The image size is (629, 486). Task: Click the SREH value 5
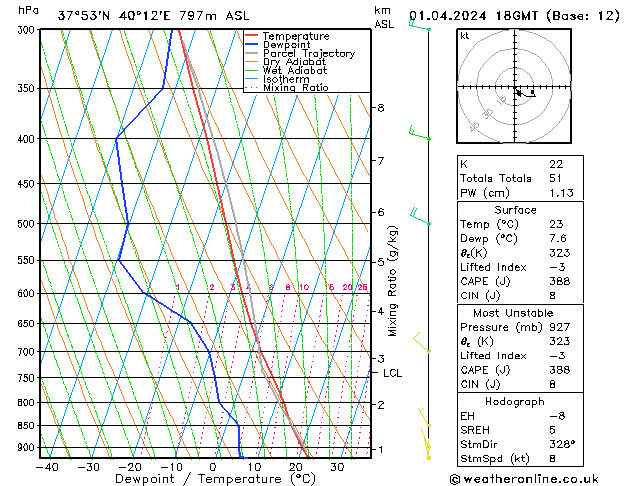click(552, 430)
